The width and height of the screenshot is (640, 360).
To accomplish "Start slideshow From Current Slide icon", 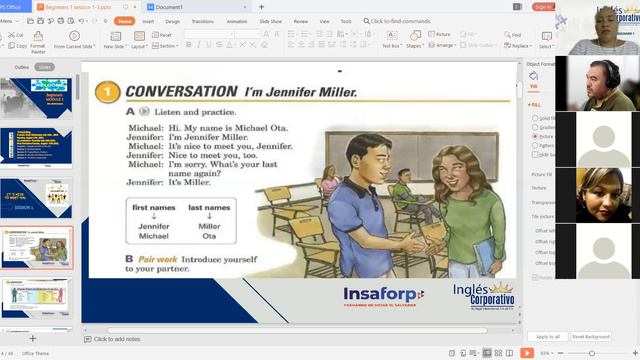I will (x=74, y=36).
